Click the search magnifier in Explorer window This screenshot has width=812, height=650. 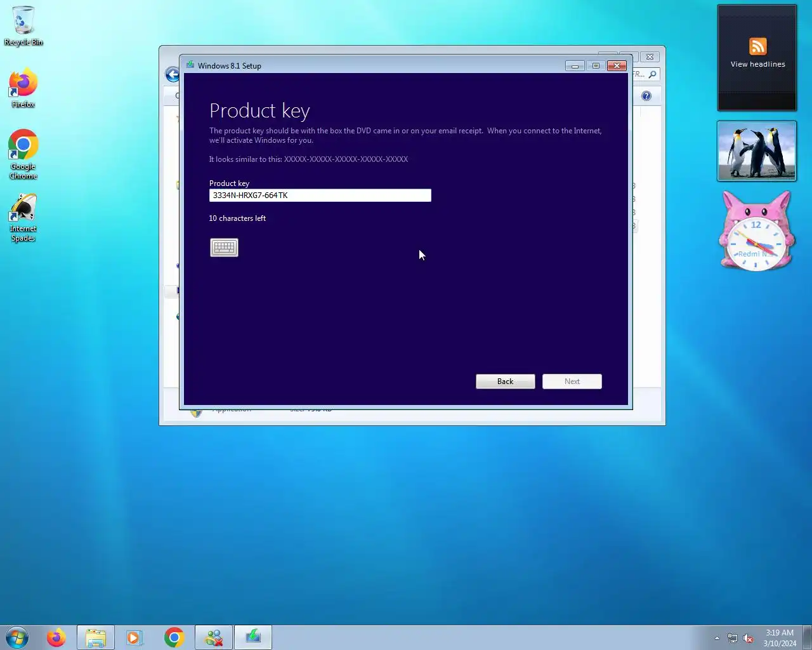(x=652, y=74)
